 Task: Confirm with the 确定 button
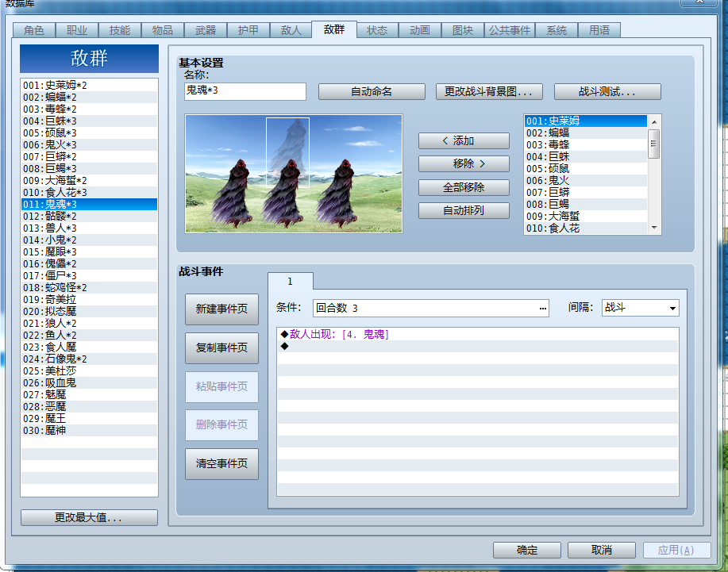[x=527, y=551]
